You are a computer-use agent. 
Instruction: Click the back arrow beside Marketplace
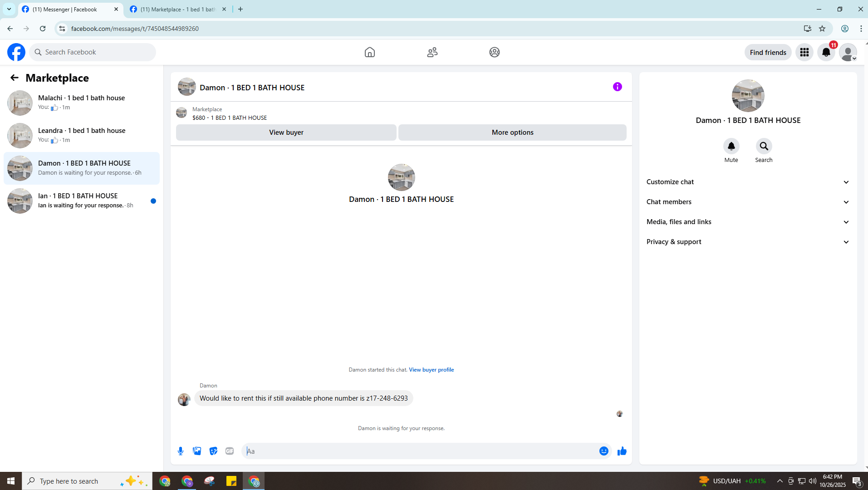click(15, 78)
